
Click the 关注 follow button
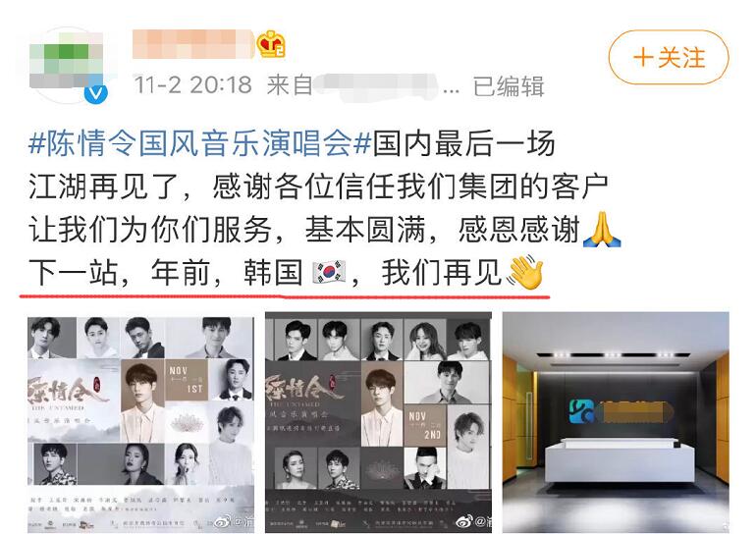[669, 58]
